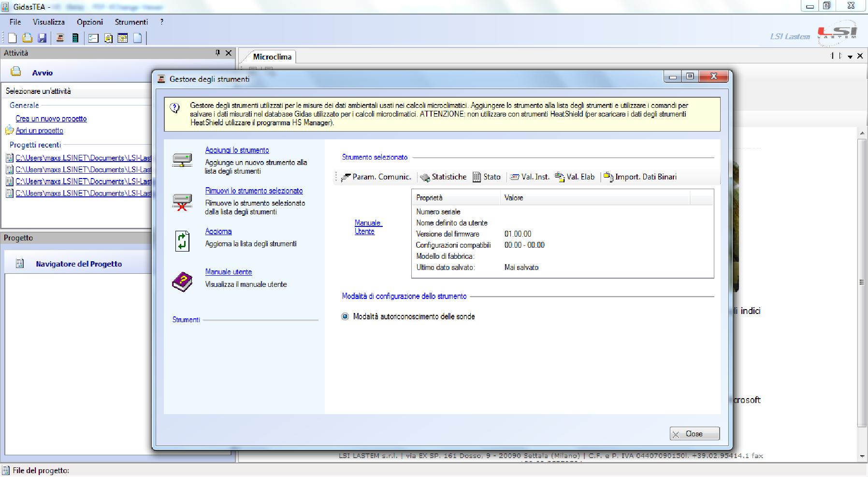Open Val. Elab elaborated values
This screenshot has height=477, width=868.
coord(575,177)
